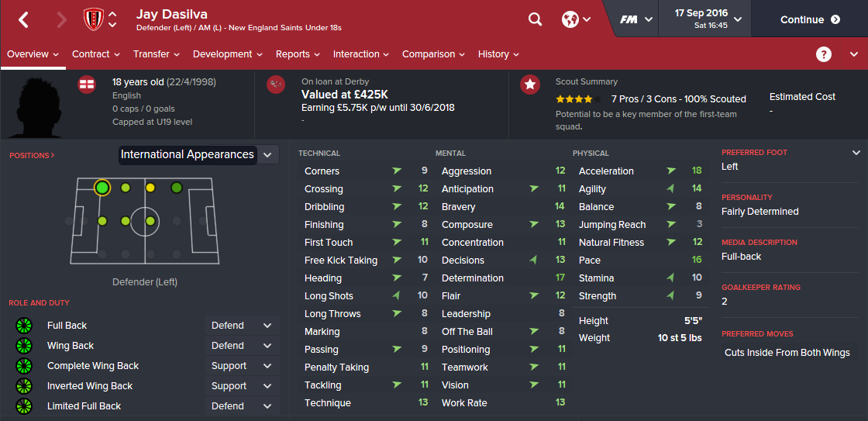Viewport: 868px width, 421px height.
Task: Click the Derby loan club icon
Action: 276,85
